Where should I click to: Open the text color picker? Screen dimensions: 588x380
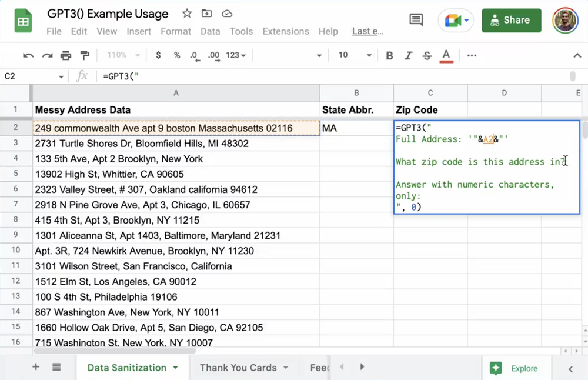pyautogui.click(x=446, y=56)
